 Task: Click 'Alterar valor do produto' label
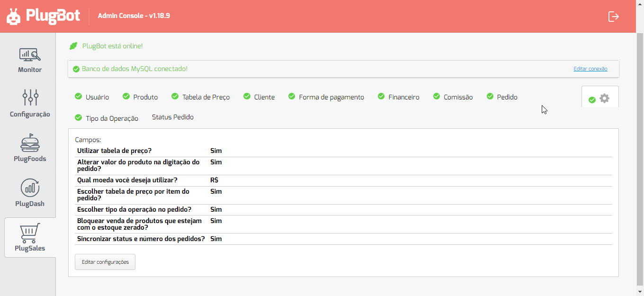point(138,166)
